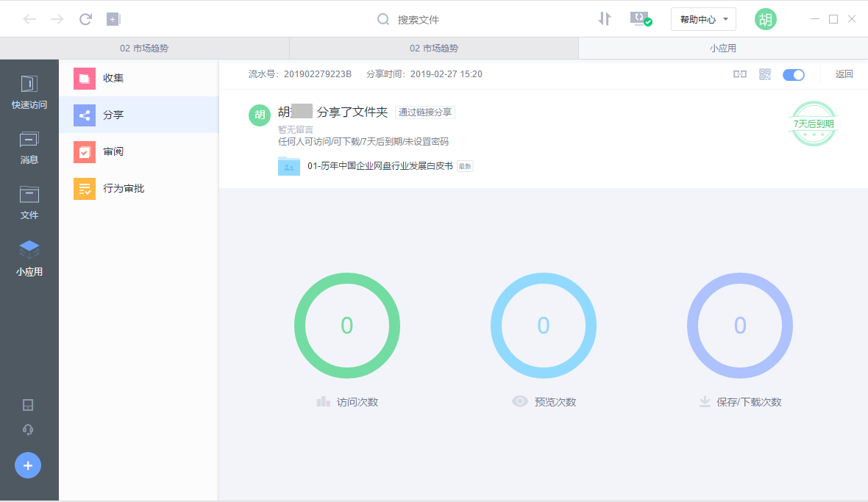The height and width of the screenshot is (502, 868).
Task: Click the refresh icon
Action: (85, 19)
